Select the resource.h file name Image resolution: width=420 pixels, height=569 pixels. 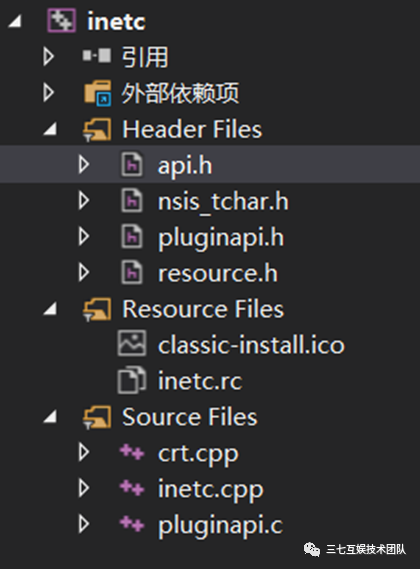pyautogui.click(x=218, y=273)
